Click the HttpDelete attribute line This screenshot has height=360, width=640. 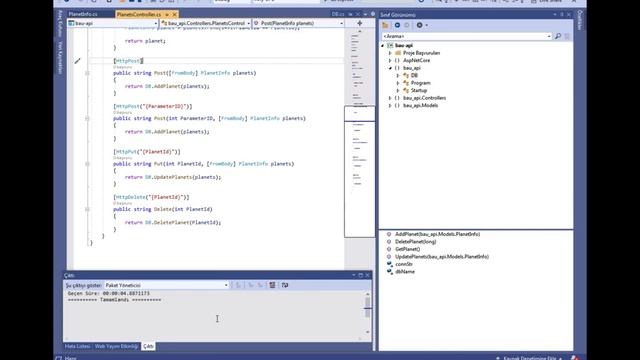151,197
